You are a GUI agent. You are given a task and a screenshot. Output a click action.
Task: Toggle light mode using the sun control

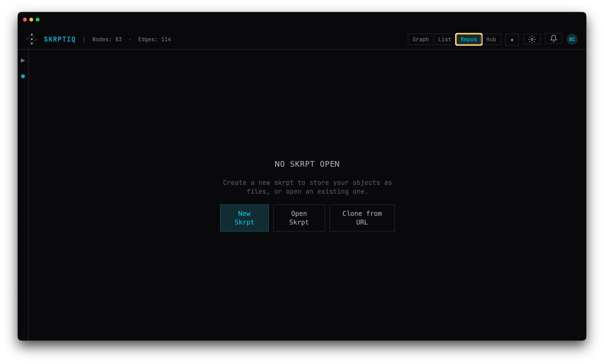coord(532,39)
